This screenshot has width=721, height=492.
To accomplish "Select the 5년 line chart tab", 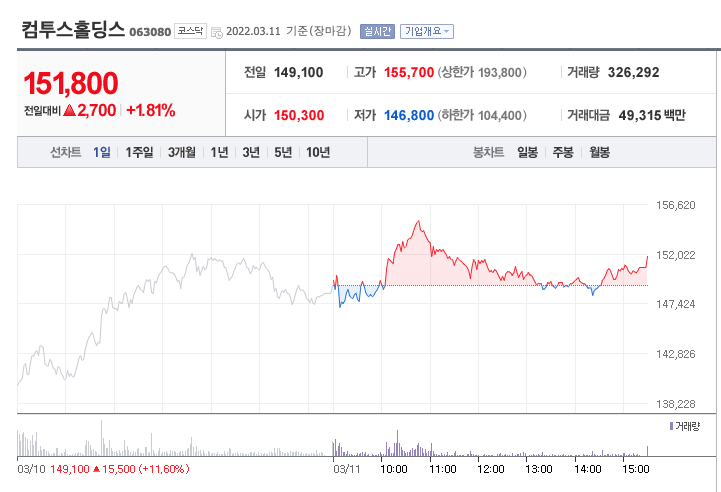I will [x=283, y=152].
